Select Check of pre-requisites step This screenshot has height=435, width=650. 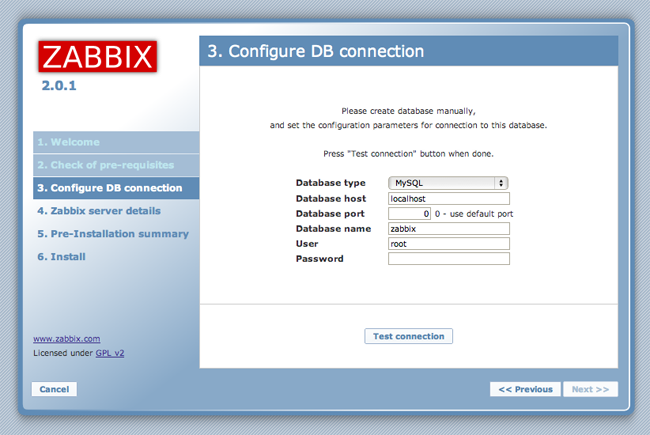pos(105,164)
